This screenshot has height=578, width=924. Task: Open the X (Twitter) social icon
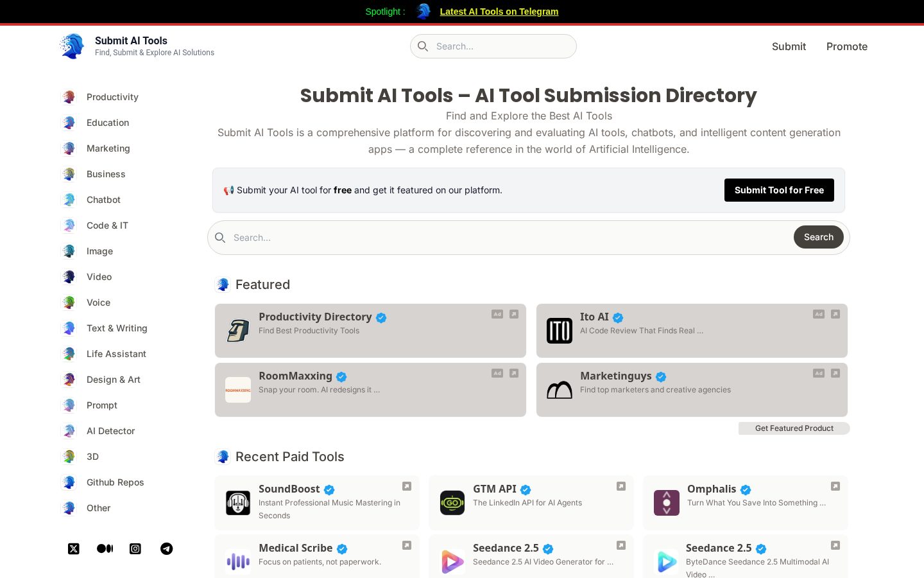click(74, 548)
